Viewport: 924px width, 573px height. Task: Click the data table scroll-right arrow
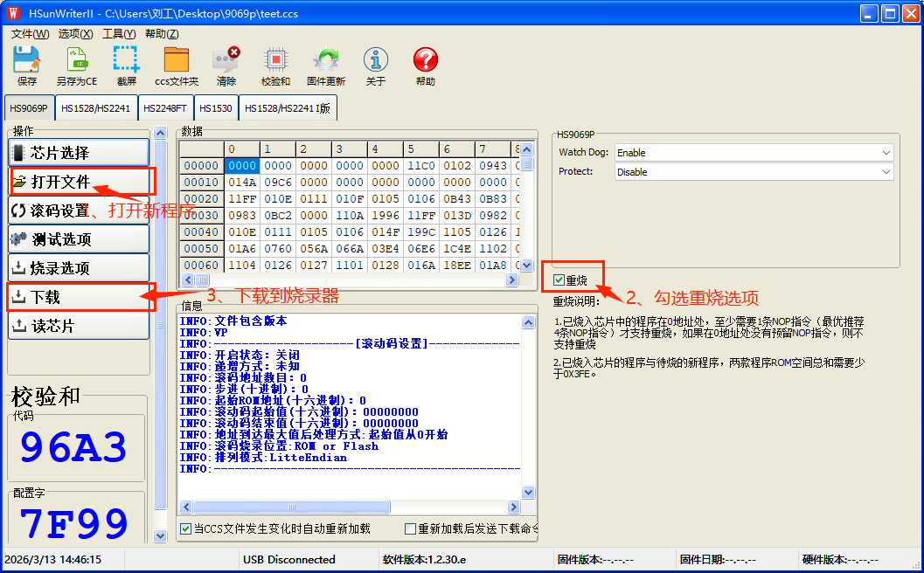click(x=511, y=280)
